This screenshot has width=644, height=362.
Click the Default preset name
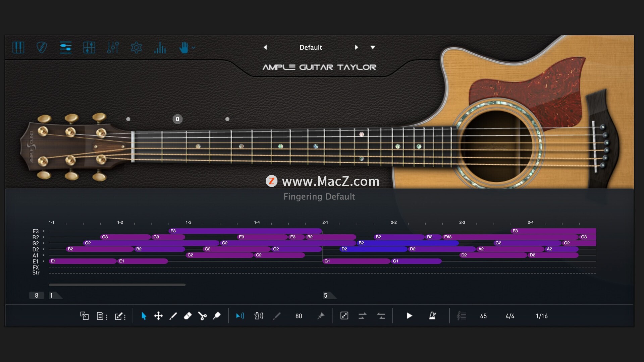click(311, 48)
